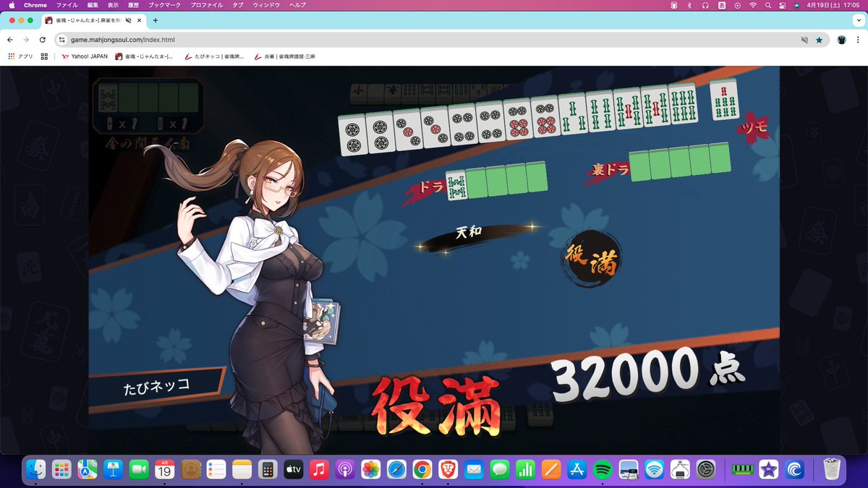Open the 履歴 menu
The width and height of the screenshot is (868, 488).
[133, 5]
